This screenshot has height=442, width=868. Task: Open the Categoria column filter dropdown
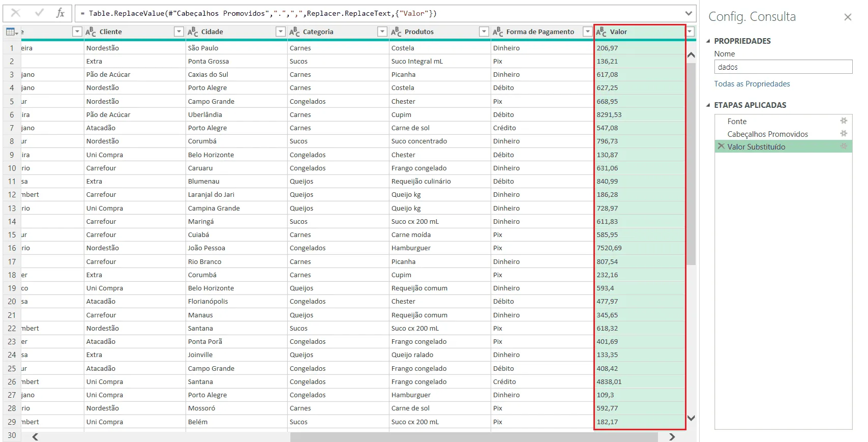coord(382,32)
